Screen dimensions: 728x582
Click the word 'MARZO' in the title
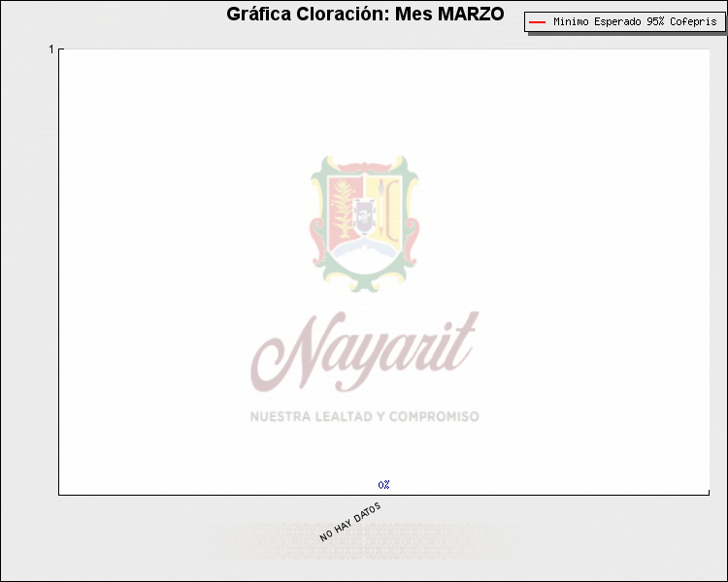[x=470, y=14]
